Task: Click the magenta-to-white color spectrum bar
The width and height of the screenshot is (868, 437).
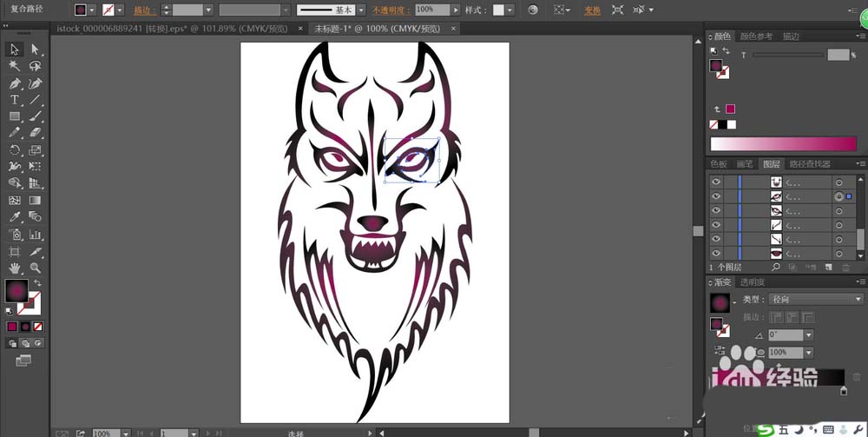Action: (783, 144)
